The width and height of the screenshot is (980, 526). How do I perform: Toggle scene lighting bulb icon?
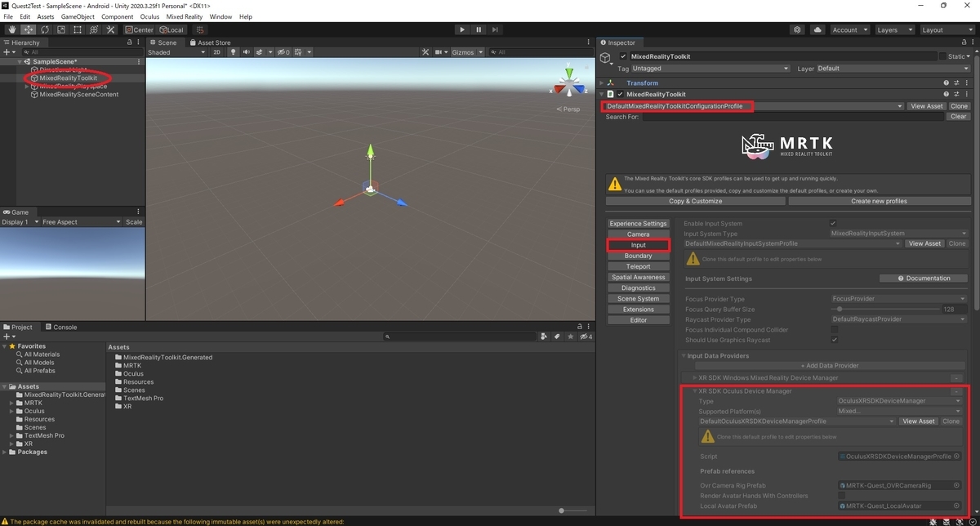coord(233,52)
